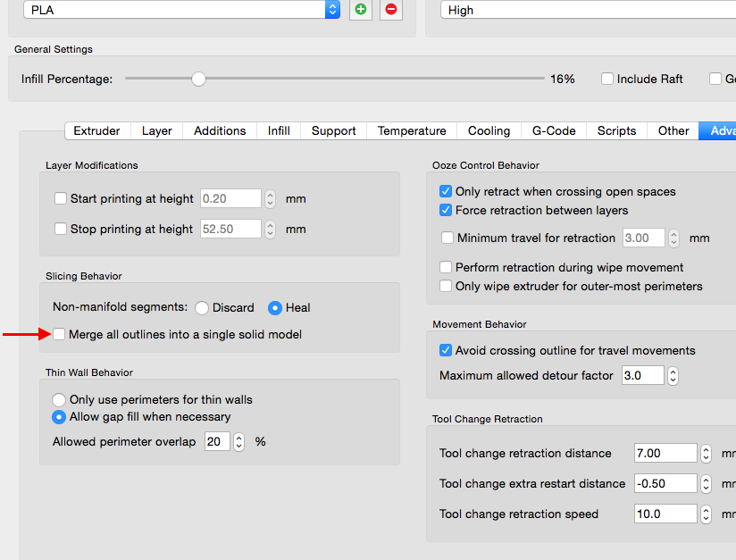The image size is (736, 560).
Task: Click the green add profile icon
Action: 360,10
